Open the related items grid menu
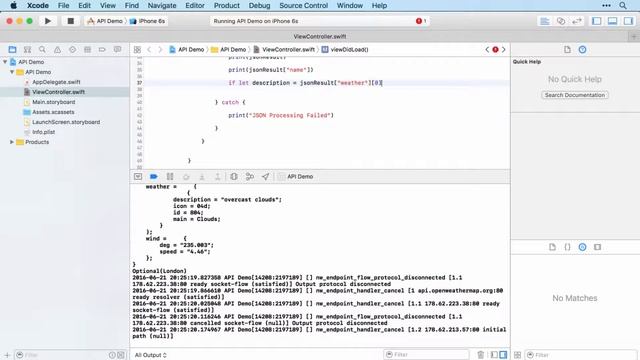The width and height of the screenshot is (640, 360). [137, 49]
